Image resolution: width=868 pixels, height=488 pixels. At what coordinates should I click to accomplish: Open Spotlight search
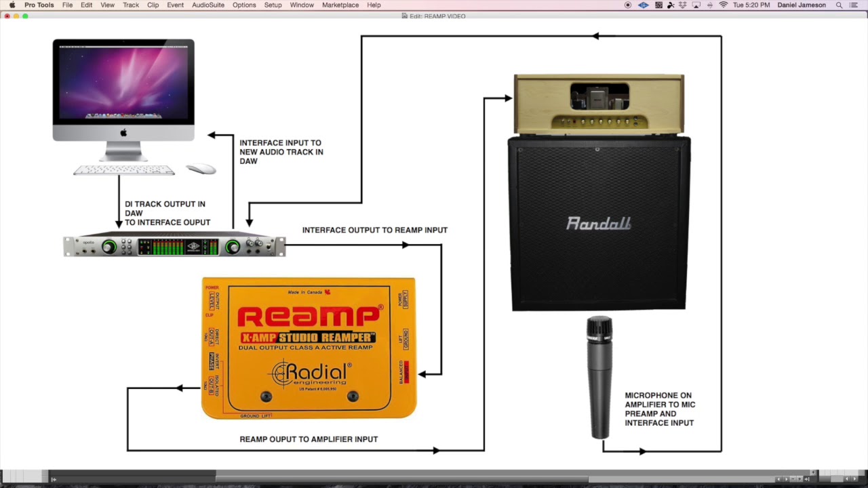[x=839, y=5]
